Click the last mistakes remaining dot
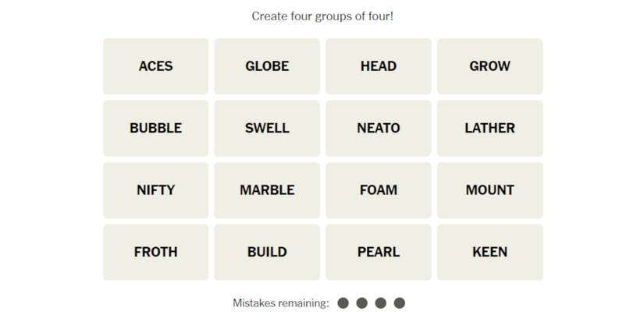This screenshot has width=644, height=322. [400, 303]
